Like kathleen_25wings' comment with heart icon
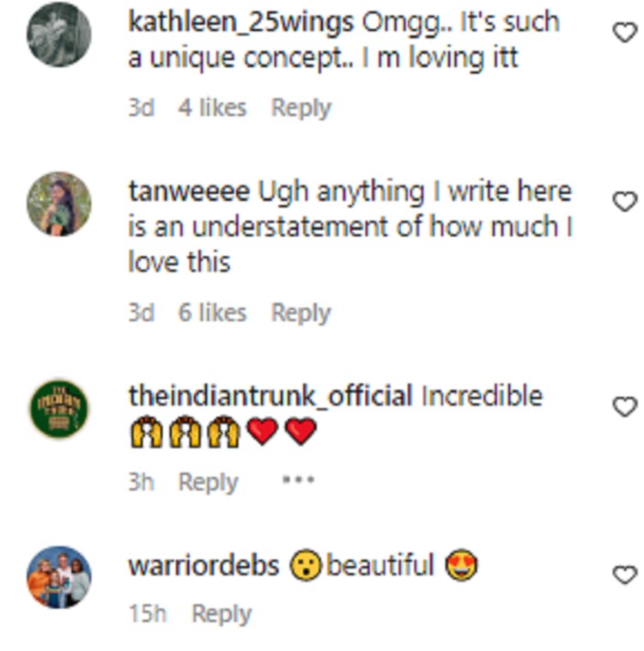 (623, 33)
